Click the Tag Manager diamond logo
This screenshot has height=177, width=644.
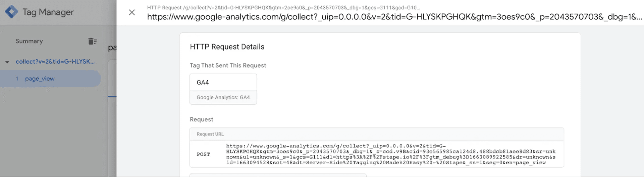coord(11,12)
